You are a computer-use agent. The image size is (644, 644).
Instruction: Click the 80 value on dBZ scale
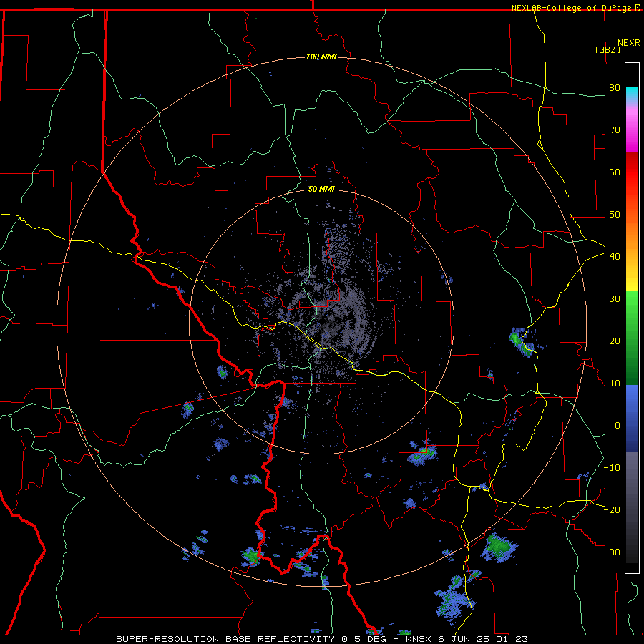[x=615, y=87]
